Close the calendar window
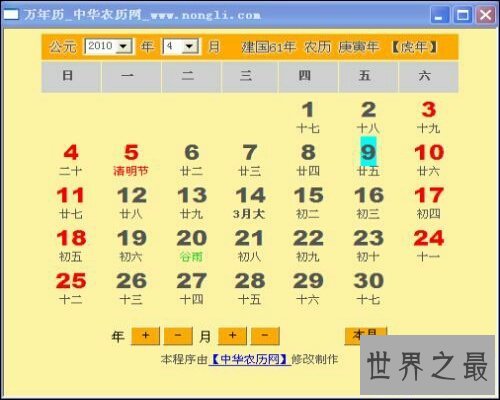The width and height of the screenshot is (500, 400). 486,15
